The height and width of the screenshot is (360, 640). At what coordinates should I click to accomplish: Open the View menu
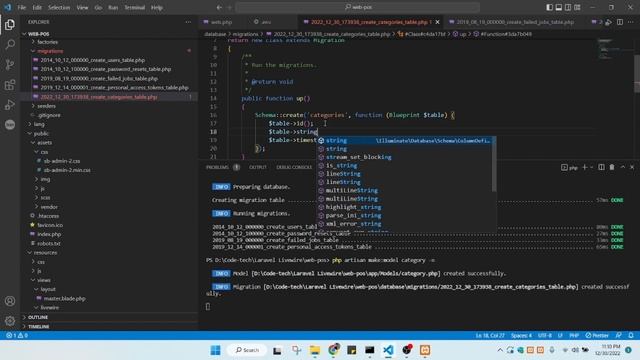[82, 7]
